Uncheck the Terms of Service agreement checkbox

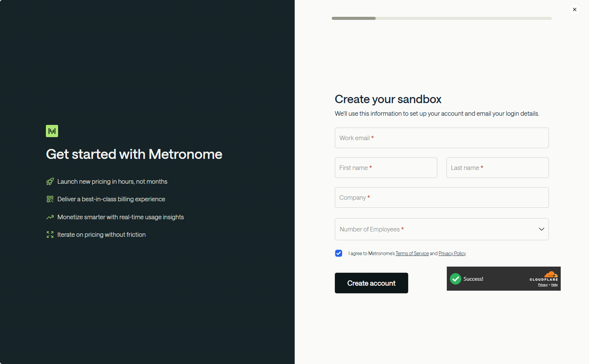339,253
